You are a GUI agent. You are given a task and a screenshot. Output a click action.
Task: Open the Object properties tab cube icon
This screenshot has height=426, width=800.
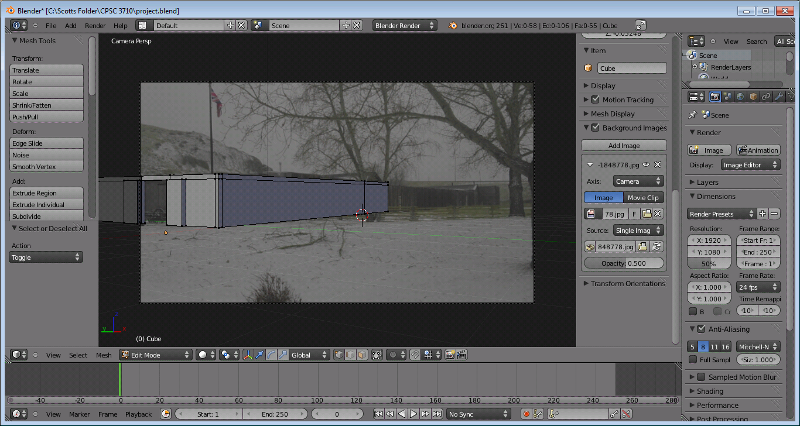click(x=753, y=96)
